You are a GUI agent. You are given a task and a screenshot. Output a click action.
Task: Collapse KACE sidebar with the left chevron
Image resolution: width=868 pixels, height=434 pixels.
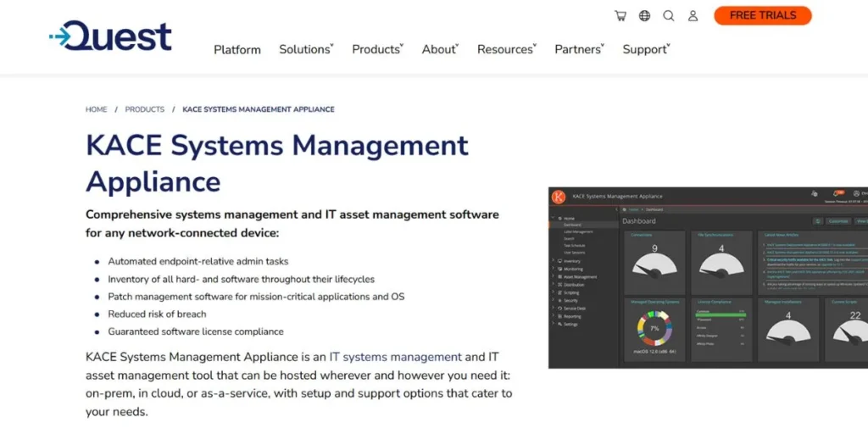pos(617,210)
